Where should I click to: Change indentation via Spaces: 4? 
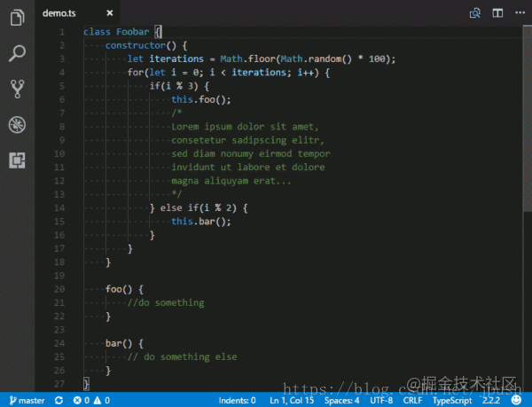coord(341,401)
